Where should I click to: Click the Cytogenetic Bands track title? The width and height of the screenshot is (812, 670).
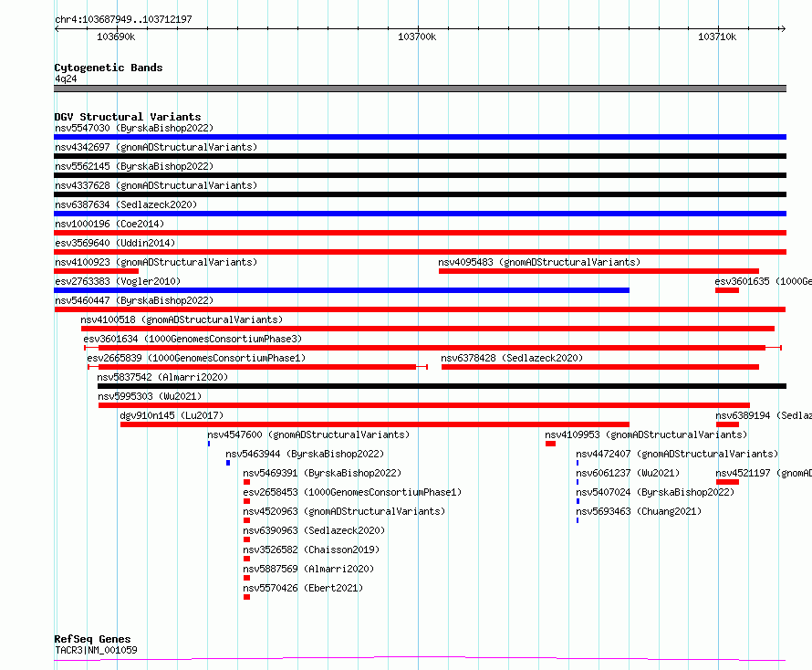[x=109, y=68]
